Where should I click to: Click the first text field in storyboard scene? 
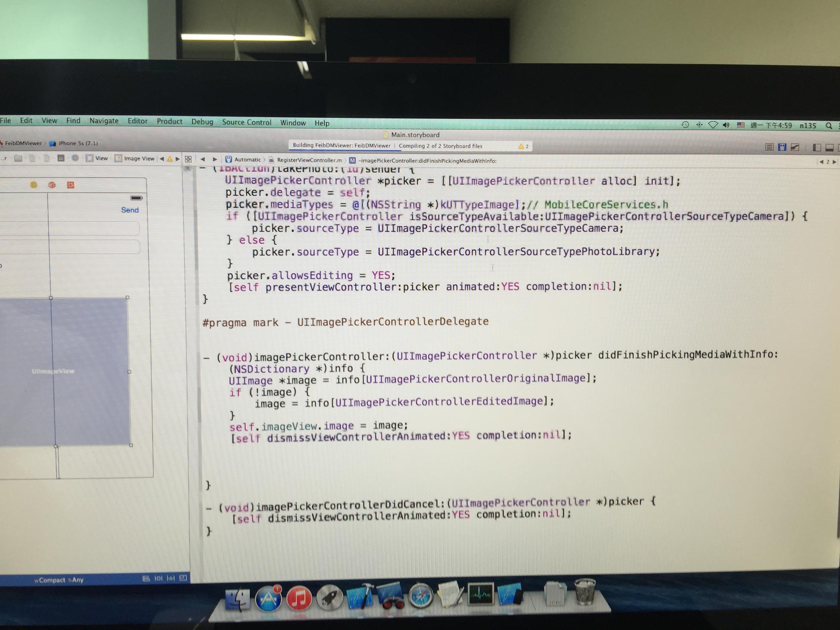pos(70,228)
